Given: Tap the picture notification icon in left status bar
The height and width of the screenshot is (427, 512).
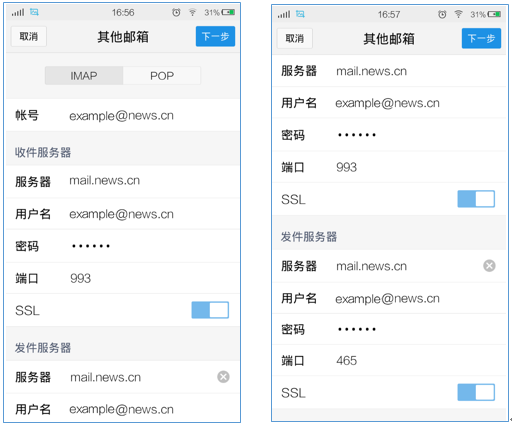Looking at the screenshot, I should click(x=34, y=12).
